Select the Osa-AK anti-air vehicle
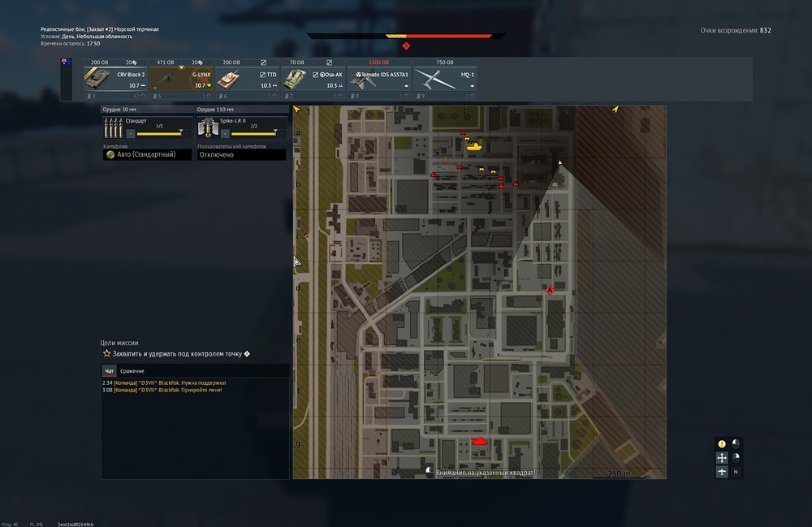812x527 pixels. pos(313,78)
